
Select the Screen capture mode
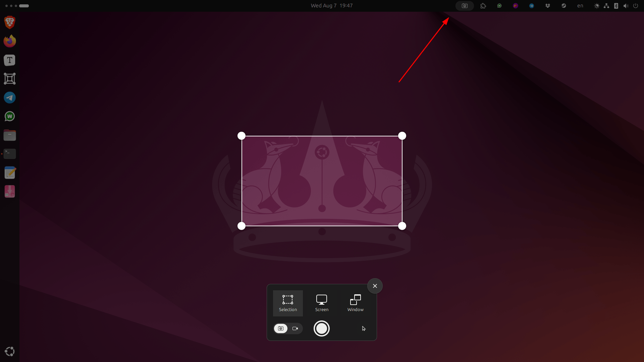(x=322, y=302)
